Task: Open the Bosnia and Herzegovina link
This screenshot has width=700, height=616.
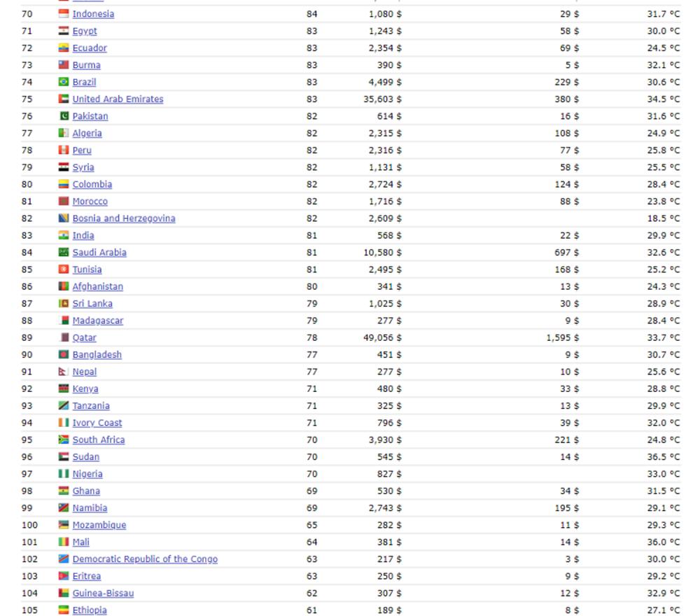Action: (124, 218)
